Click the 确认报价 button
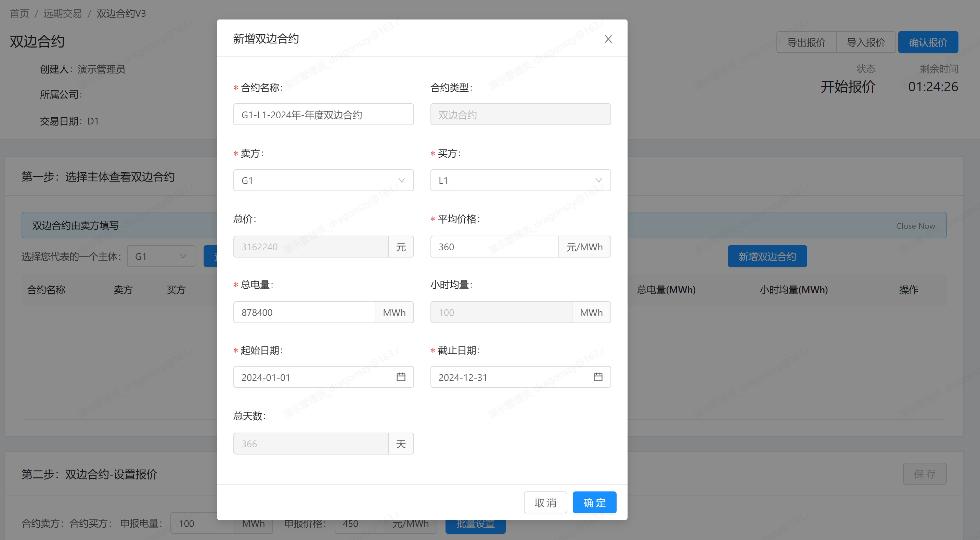The image size is (980, 540). click(x=928, y=42)
